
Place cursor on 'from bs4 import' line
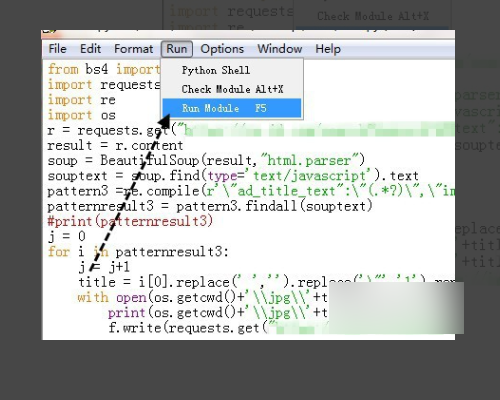pos(104,69)
